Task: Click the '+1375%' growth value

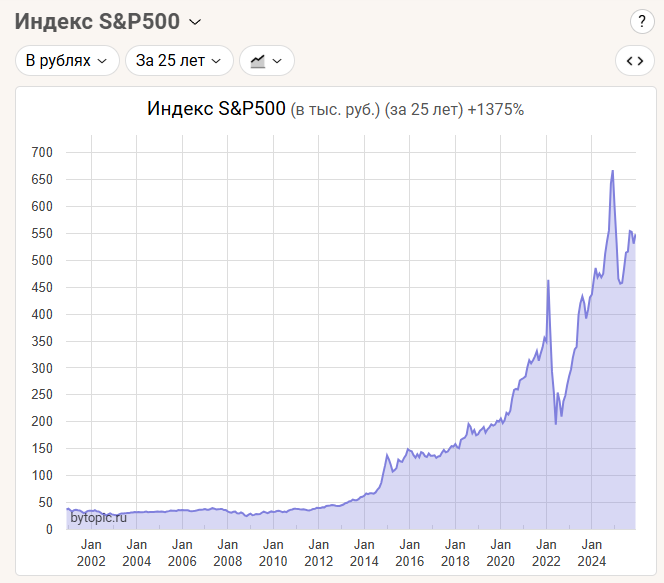Action: click(495, 110)
